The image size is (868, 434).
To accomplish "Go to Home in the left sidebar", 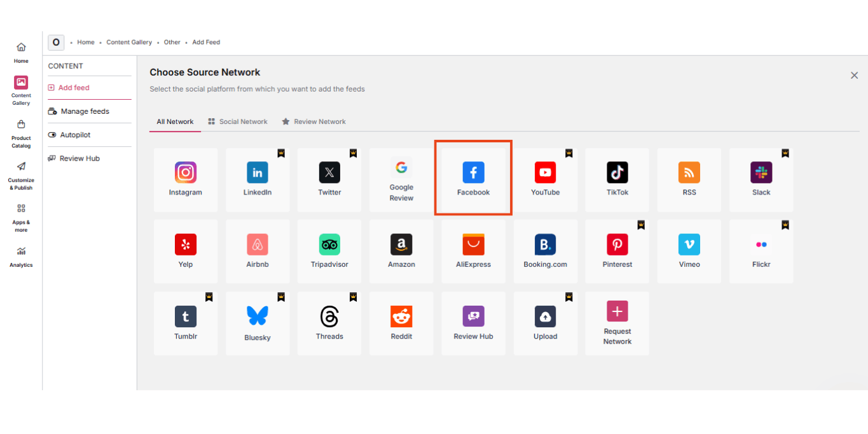I will tap(21, 53).
